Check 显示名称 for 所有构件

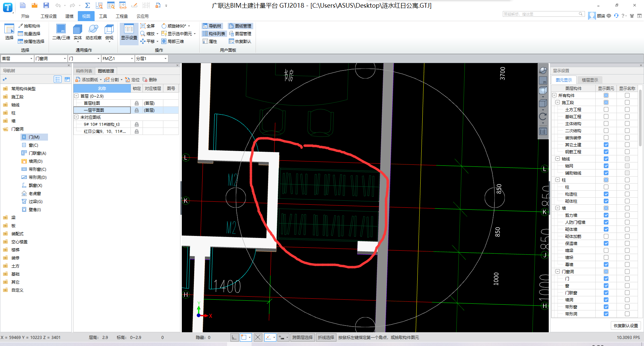[627, 95]
